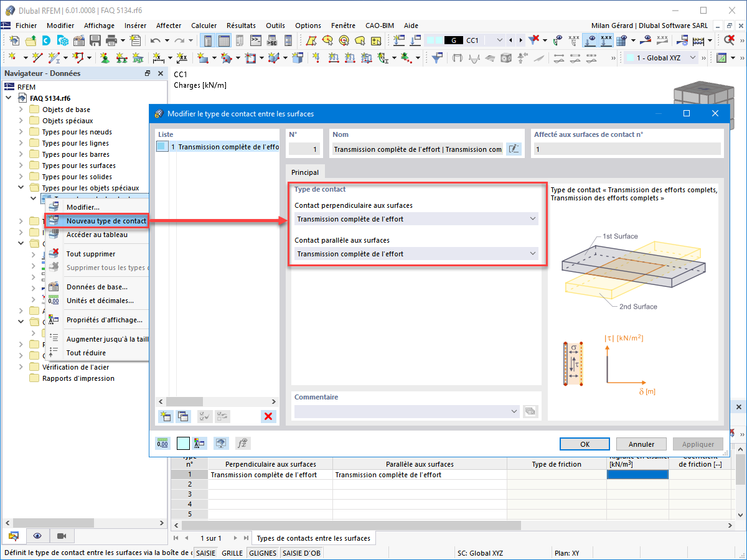Switch navigator to the camera views tab
The width and height of the screenshot is (747, 560).
[62, 536]
